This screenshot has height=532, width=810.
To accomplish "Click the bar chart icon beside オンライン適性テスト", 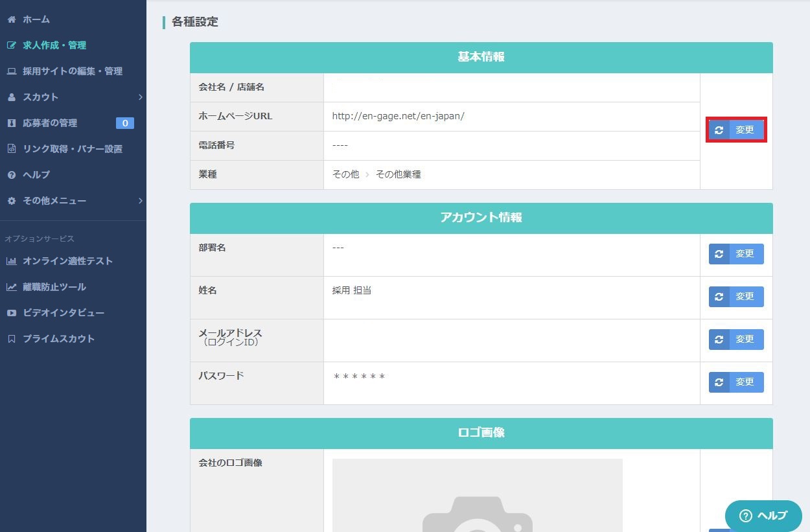I will click(x=11, y=261).
